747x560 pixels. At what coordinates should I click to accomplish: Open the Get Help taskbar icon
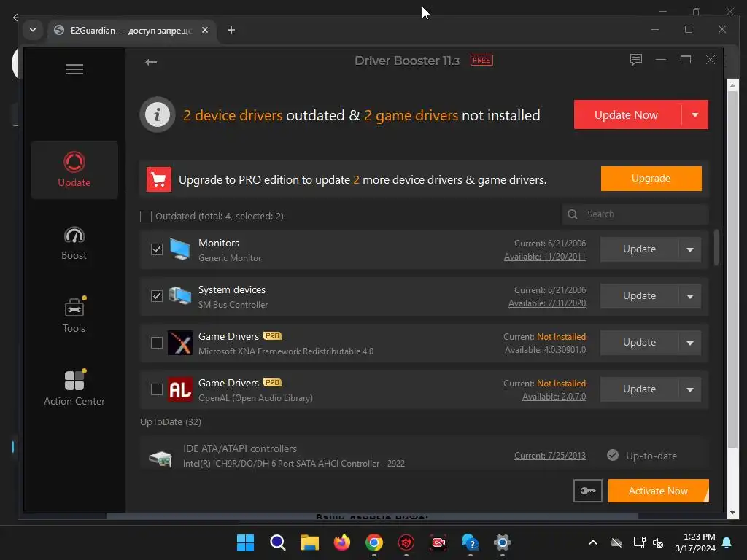tap(471, 542)
